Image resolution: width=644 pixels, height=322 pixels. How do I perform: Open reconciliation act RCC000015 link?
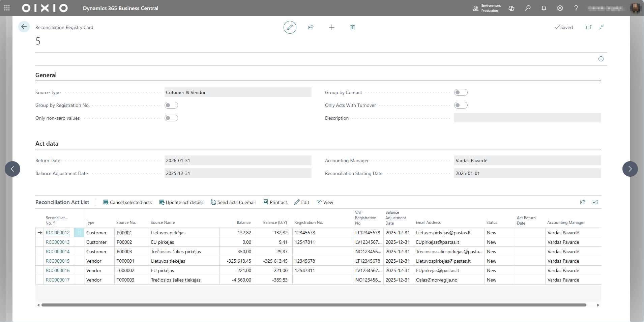pos(58,261)
